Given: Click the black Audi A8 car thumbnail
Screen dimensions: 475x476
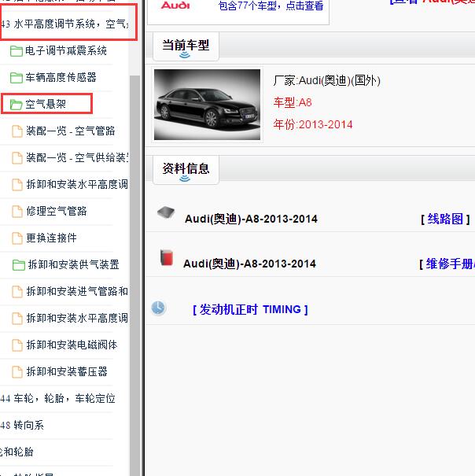Looking at the screenshot, I should tap(207, 105).
